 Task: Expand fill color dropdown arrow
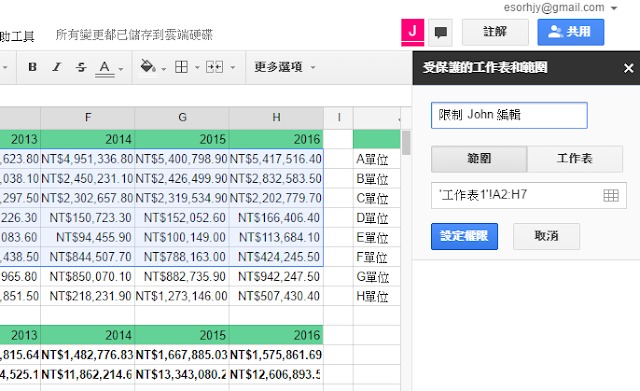[x=164, y=69]
